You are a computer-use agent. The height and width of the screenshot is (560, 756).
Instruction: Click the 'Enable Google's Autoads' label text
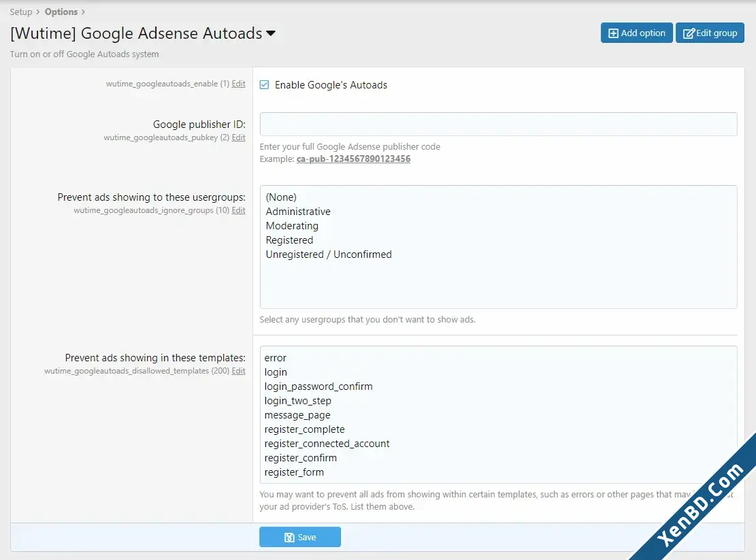(x=331, y=85)
